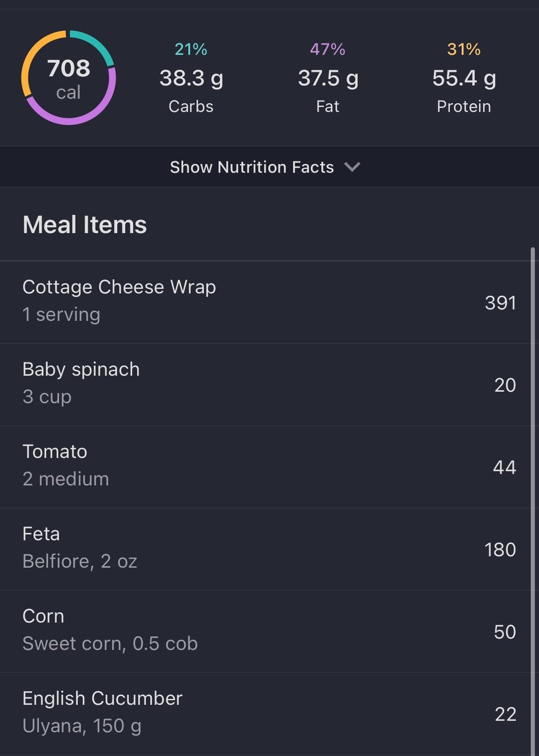This screenshot has height=756, width=539.
Task: Open the English Cucumber meal item
Action: point(102,712)
